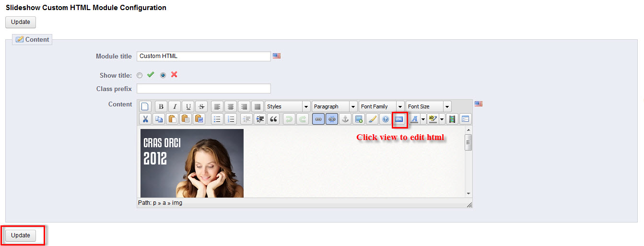Clean up messy code with the broom icon
Image resolution: width=644 pixels, height=246 pixels.
coord(372,119)
